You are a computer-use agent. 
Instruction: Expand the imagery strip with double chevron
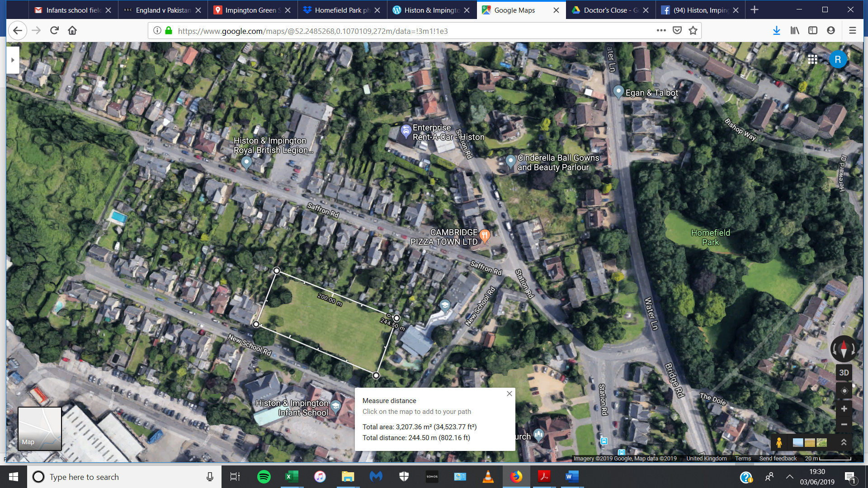(844, 442)
